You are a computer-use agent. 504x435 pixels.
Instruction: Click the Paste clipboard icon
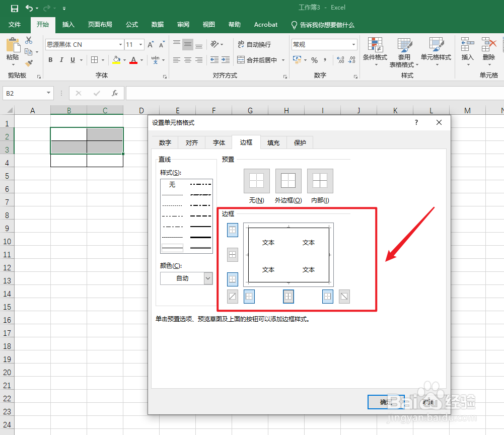point(13,45)
